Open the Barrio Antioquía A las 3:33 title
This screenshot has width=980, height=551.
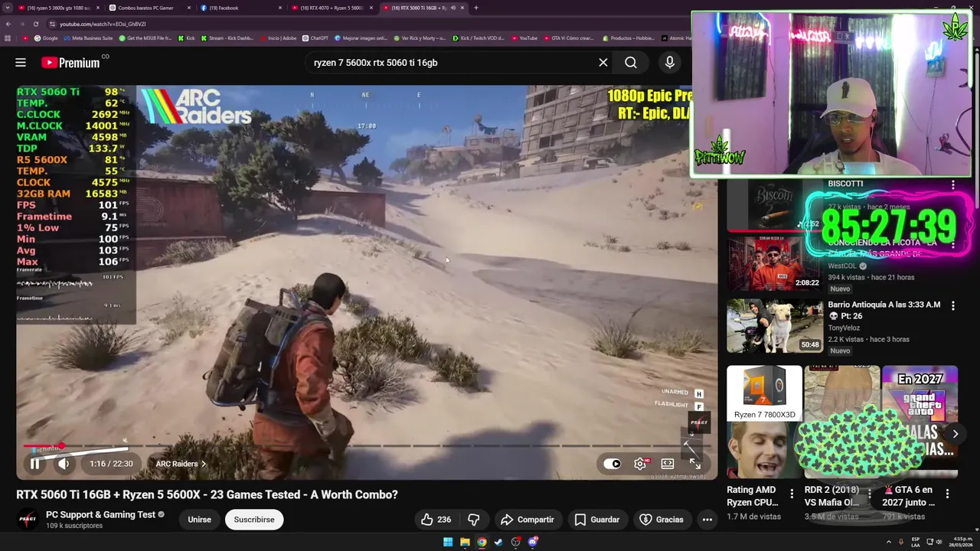pyautogui.click(x=884, y=310)
